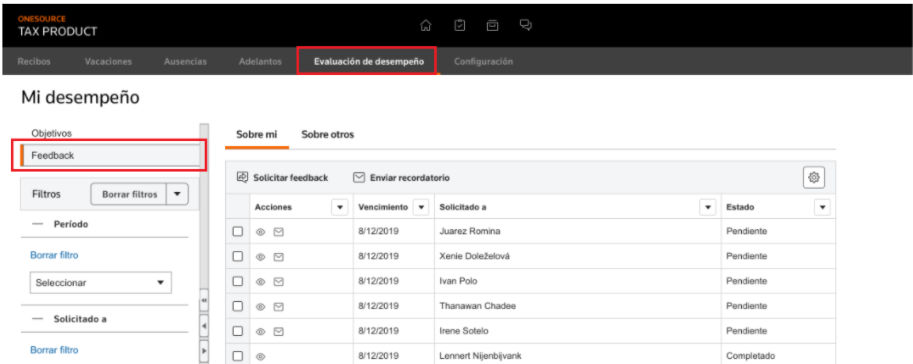Open the Vacaciones menu item

tap(108, 61)
